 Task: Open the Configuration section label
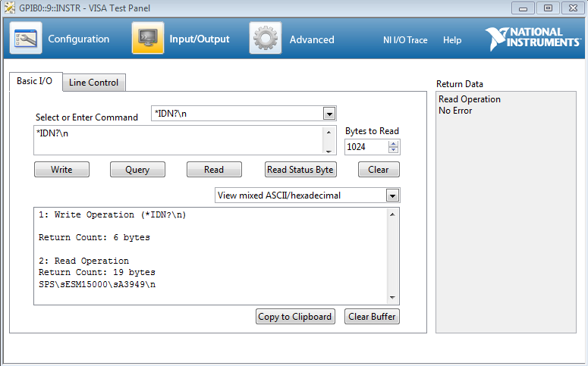coord(79,39)
